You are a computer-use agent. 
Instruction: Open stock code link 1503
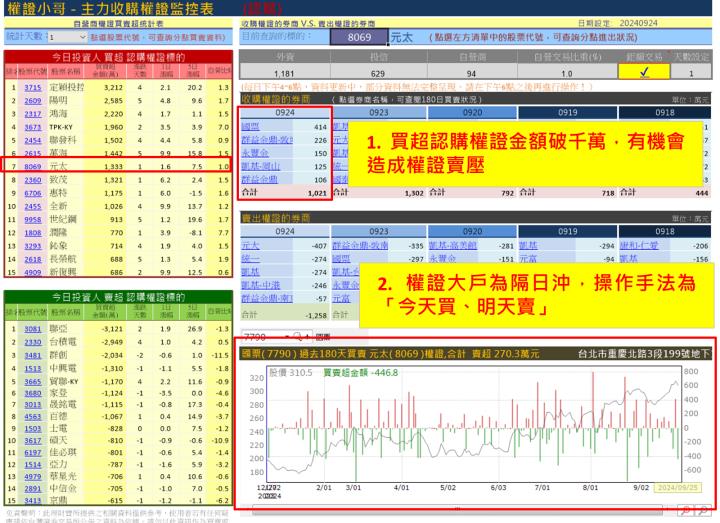click(33, 429)
